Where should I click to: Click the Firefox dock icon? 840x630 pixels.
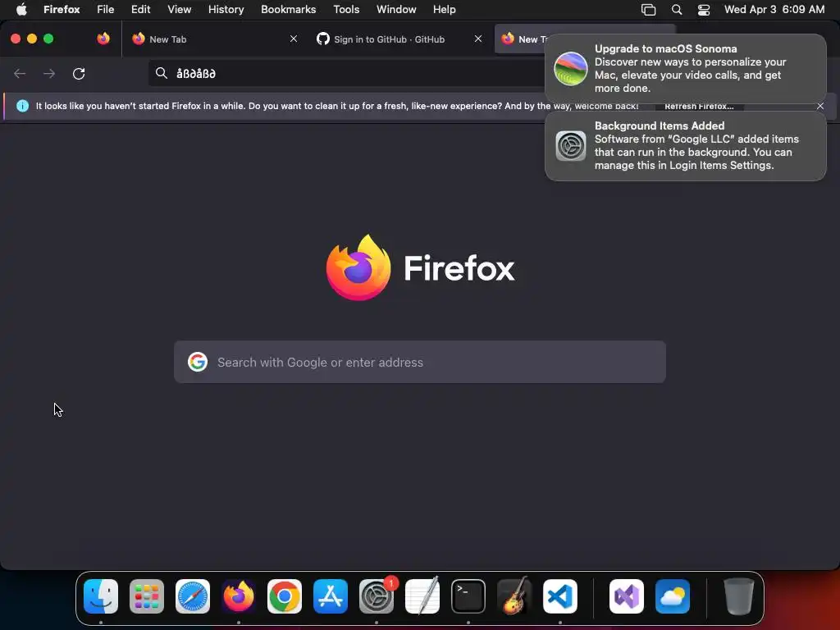click(239, 596)
